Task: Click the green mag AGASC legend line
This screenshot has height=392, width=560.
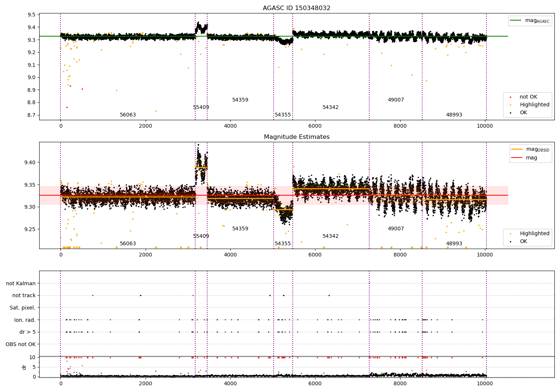Action: (x=516, y=21)
